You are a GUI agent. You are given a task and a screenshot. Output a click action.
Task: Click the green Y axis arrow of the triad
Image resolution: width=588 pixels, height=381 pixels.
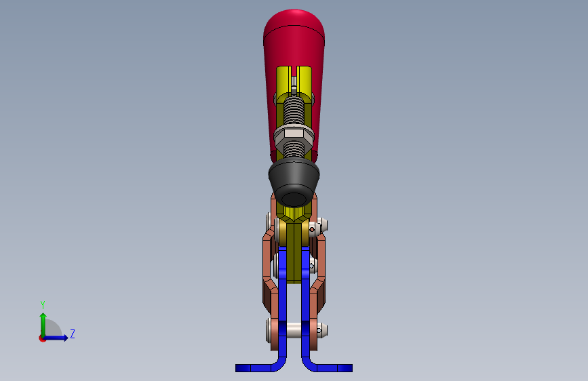click(x=43, y=324)
